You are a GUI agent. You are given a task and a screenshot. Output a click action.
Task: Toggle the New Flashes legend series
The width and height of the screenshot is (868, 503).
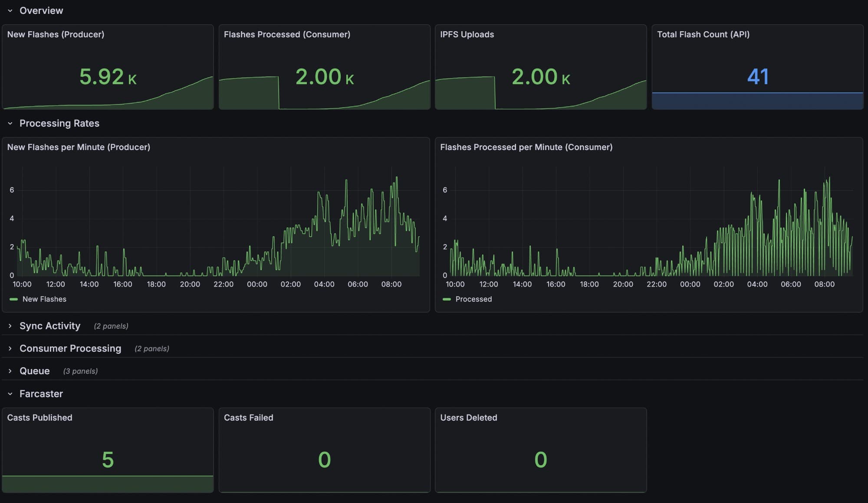coord(44,299)
